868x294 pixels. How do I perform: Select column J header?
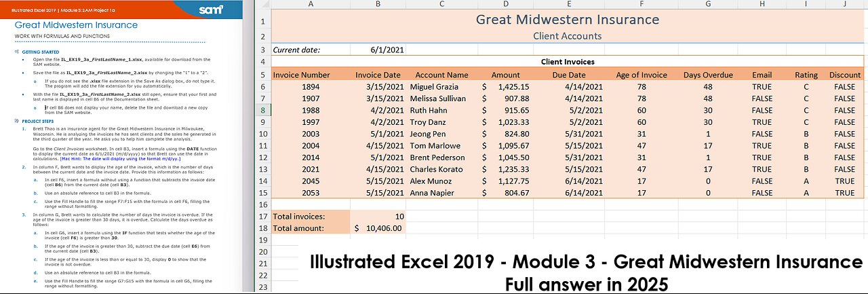846,4
